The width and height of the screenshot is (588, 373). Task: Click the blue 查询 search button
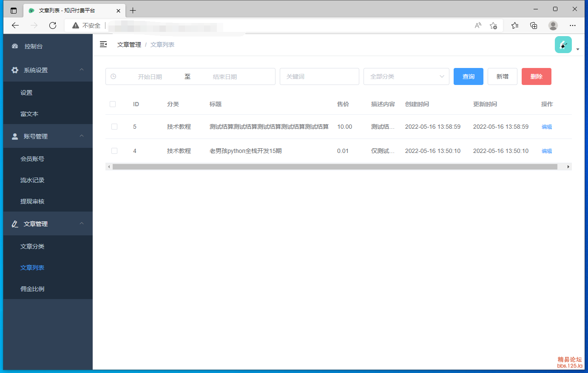468,76
